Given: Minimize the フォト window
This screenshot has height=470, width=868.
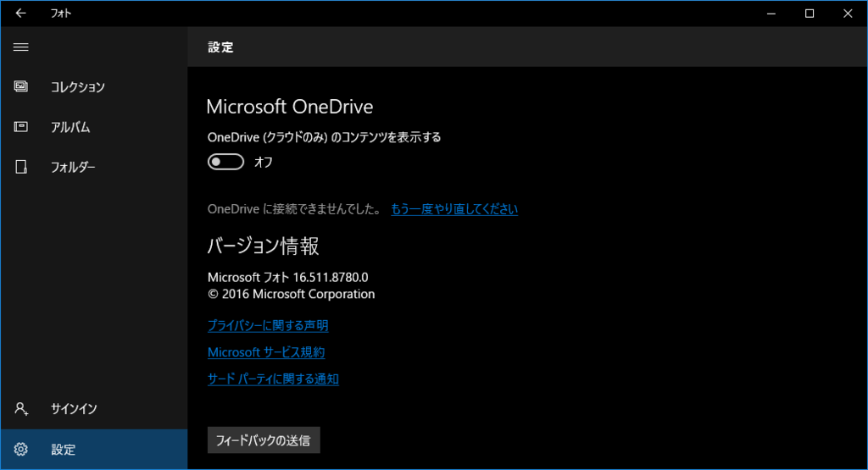Looking at the screenshot, I should click(x=771, y=14).
